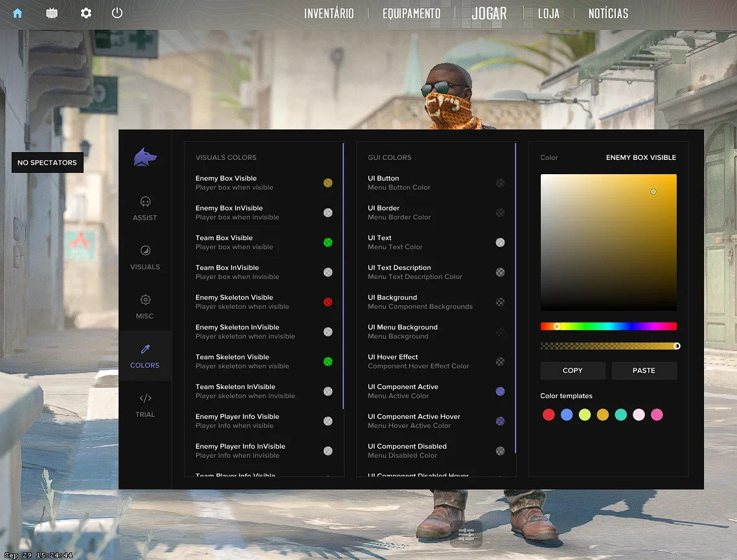This screenshot has width=737, height=560.
Task: Select 'Enemy Box Visible' label
Action: [226, 179]
